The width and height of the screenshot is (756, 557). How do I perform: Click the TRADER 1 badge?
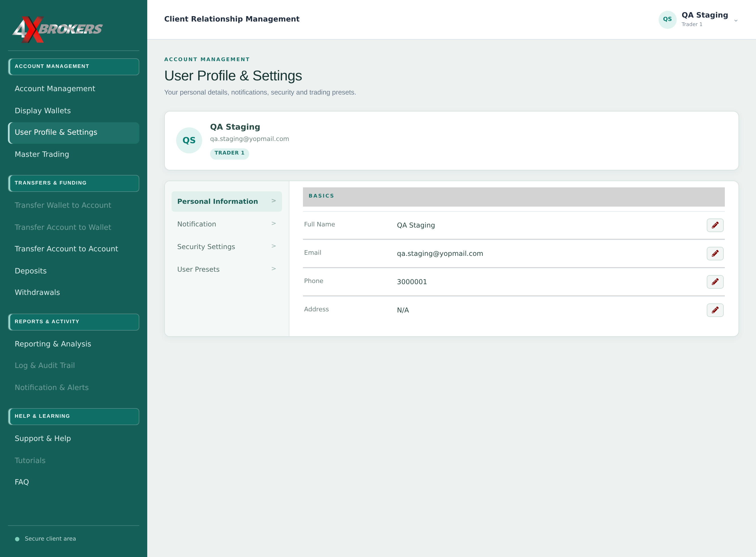[x=229, y=153]
